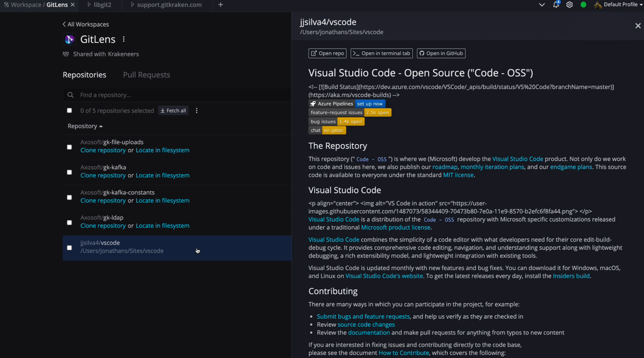
Task: Close the jjsilva4/vscode details panel
Action: point(638,26)
